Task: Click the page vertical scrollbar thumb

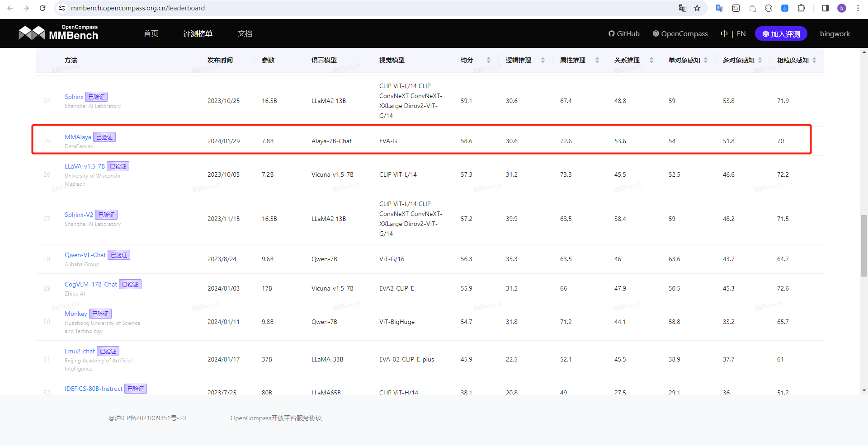Action: (x=864, y=245)
